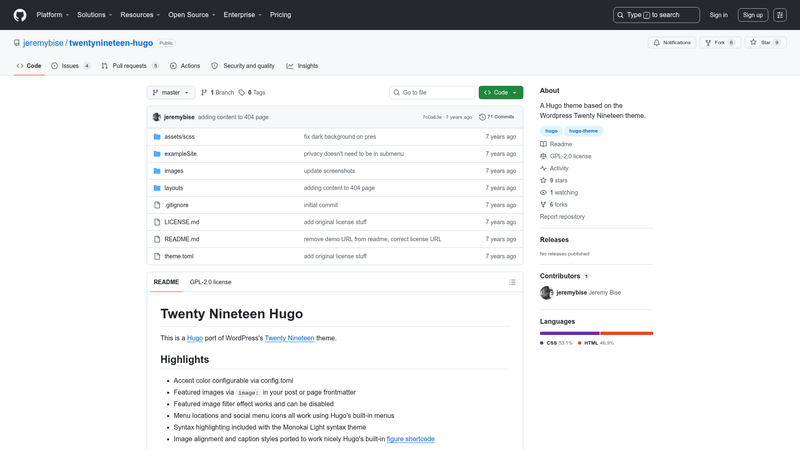
Task: Click the hugo topic tag
Action: click(551, 131)
